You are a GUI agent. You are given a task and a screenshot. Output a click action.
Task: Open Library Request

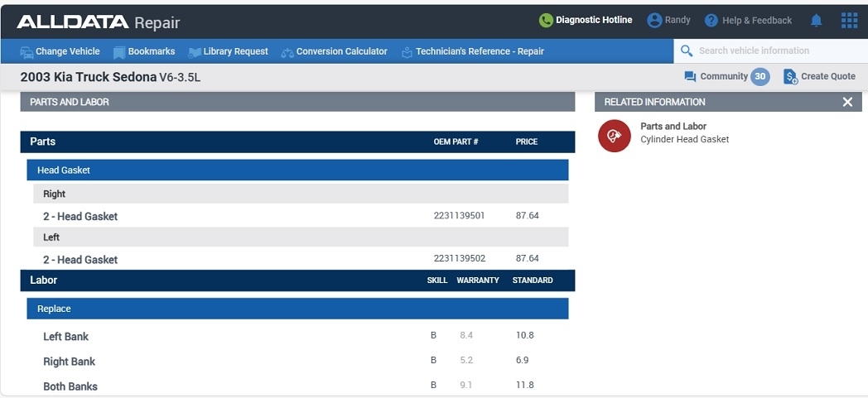235,51
